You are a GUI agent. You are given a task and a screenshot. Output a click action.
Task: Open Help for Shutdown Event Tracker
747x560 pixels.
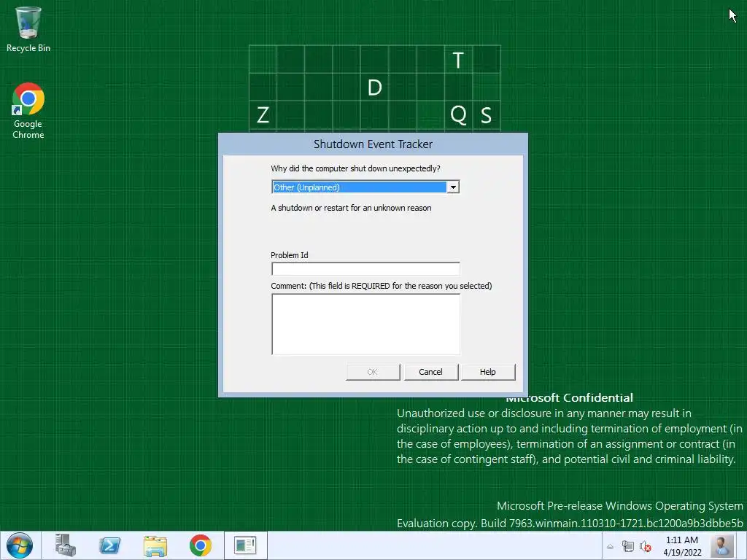point(488,372)
